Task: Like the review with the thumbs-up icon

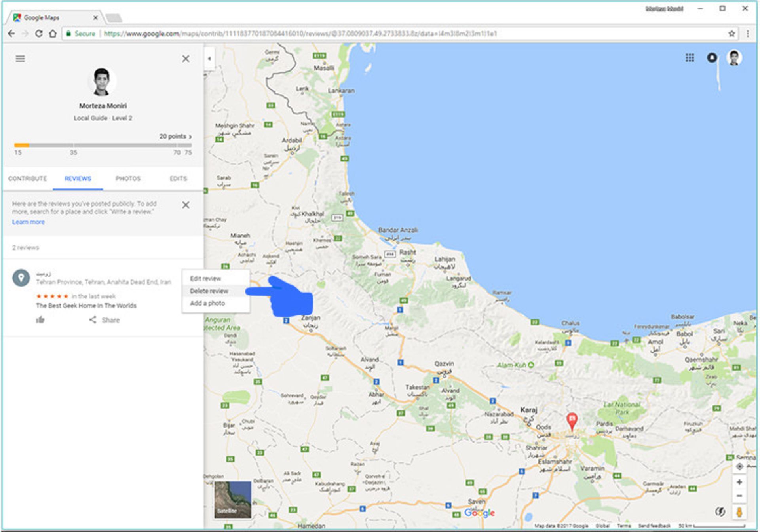Action: pyautogui.click(x=40, y=320)
